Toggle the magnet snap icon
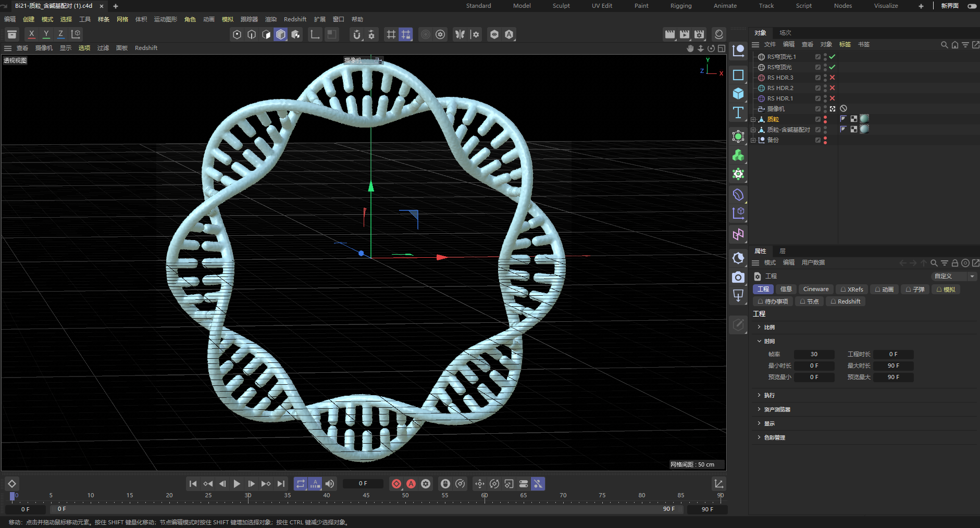 (x=357, y=34)
